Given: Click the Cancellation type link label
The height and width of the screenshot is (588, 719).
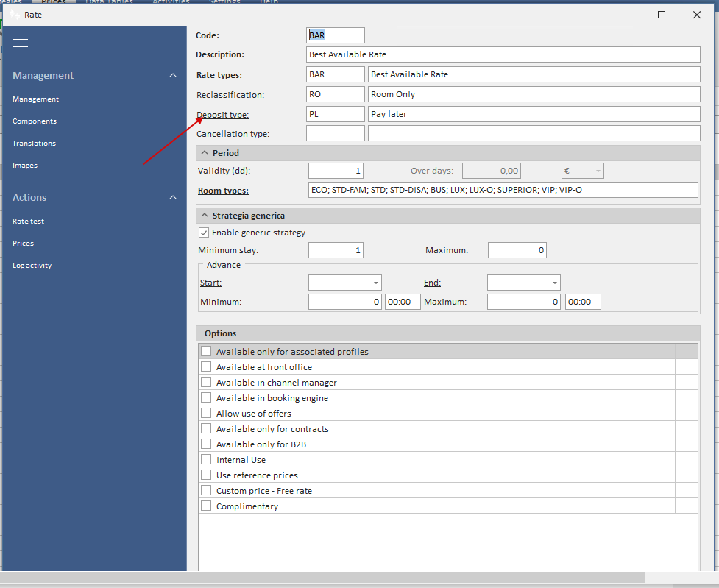Looking at the screenshot, I should (x=233, y=134).
